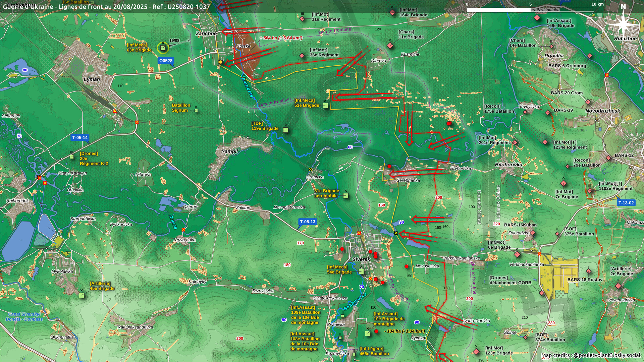Click the 7e Brigade red diamond marker
Screen dimensions: 644x362
(x=563, y=183)
